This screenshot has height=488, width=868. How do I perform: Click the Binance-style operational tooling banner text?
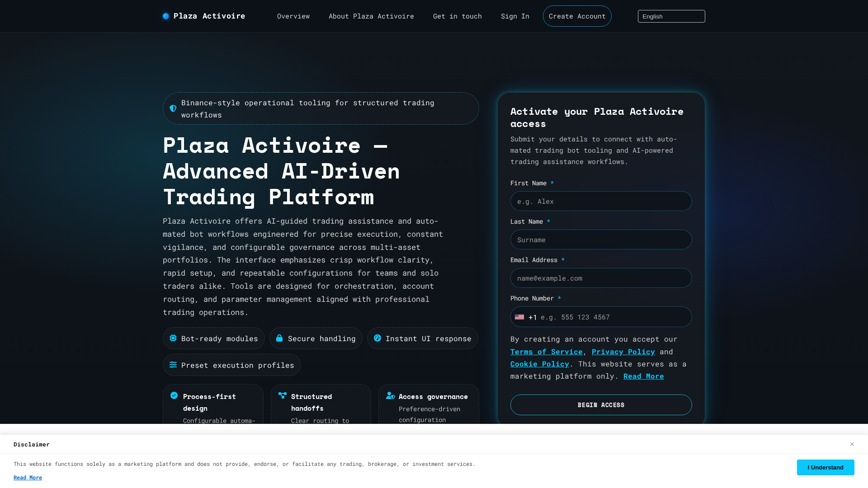pyautogui.click(x=307, y=108)
